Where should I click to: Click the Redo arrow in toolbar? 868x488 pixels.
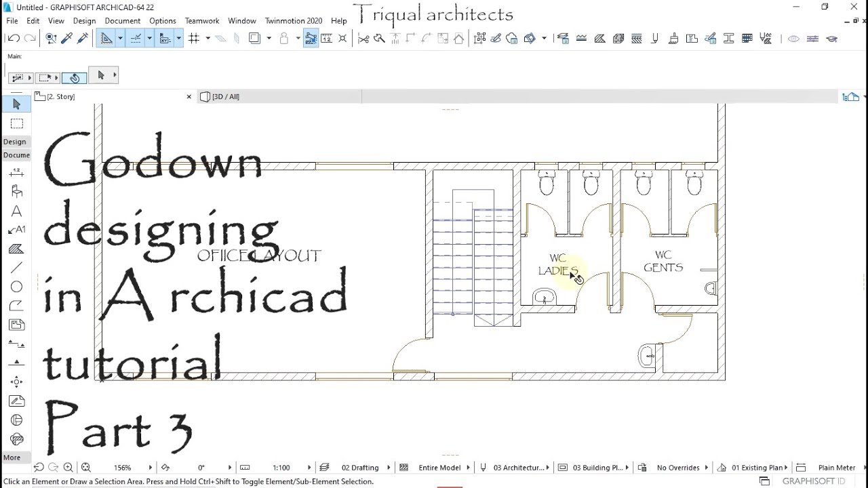[30, 39]
